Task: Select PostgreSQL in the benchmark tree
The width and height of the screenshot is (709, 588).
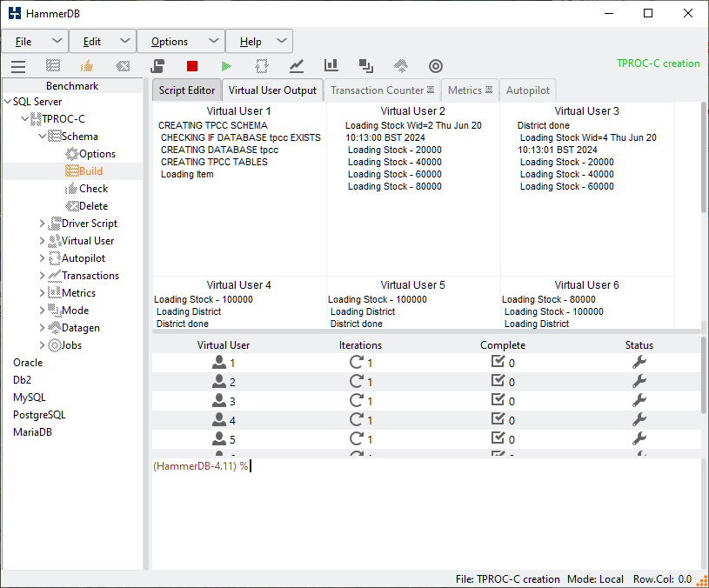Action: point(39,414)
